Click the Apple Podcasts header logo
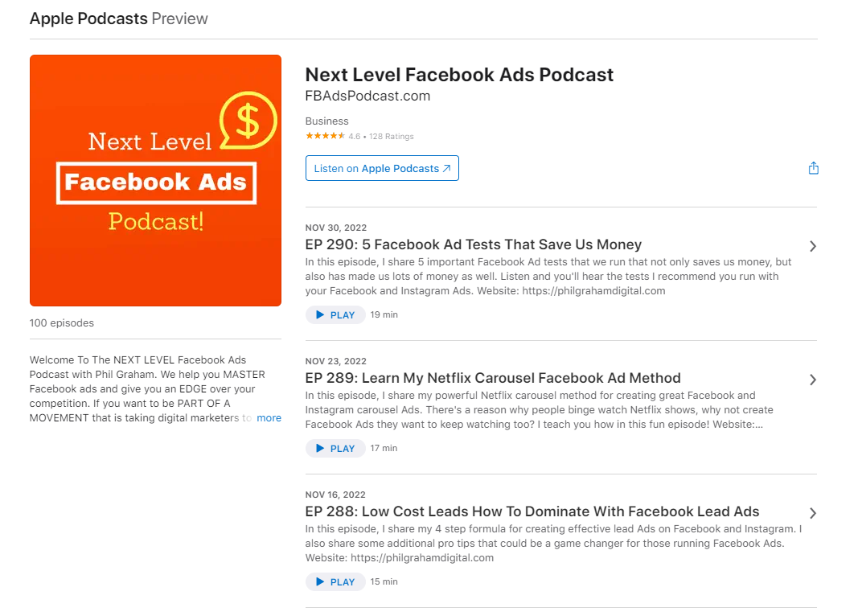This screenshot has height=616, width=858. 88,18
